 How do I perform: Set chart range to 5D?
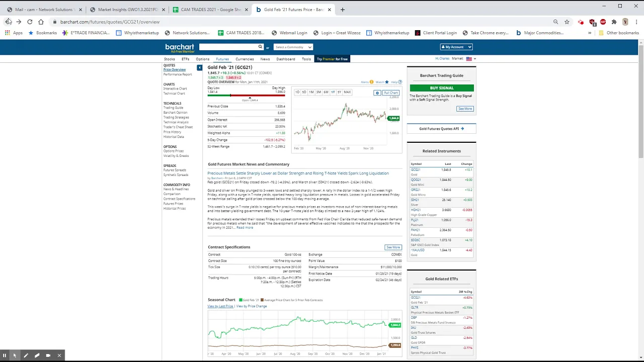coord(304,92)
